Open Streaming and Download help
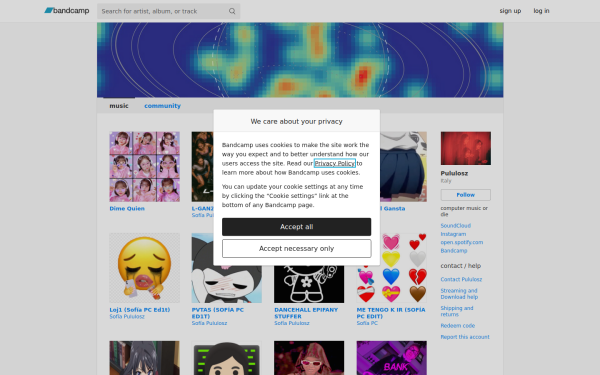 (x=459, y=294)
